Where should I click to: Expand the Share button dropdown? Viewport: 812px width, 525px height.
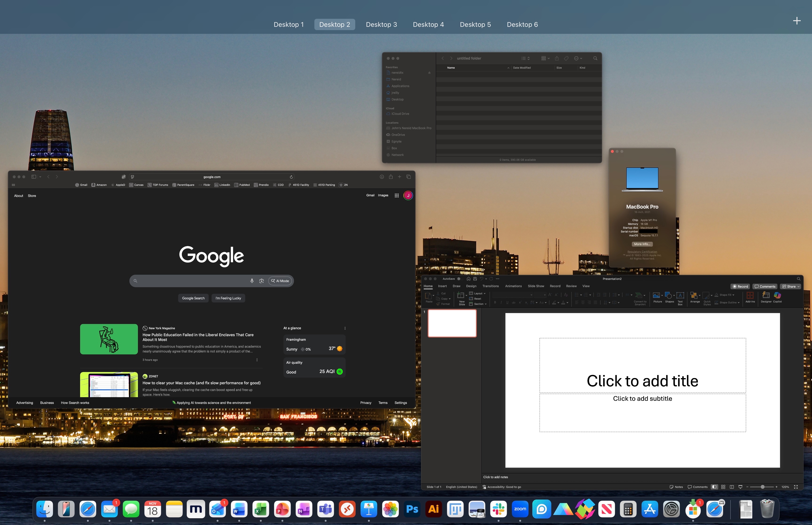[x=798, y=287]
